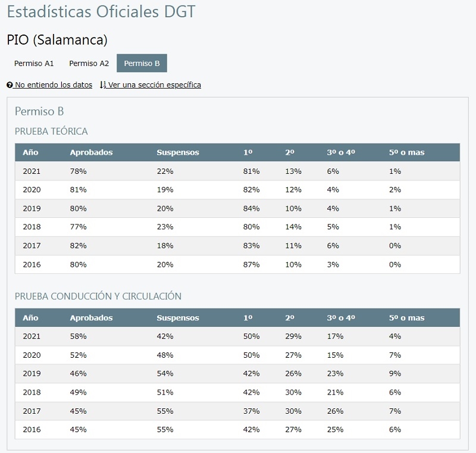Viewport: 476px width, 453px height.
Task: Click the '5º o mas' header in theory table
Action: [x=407, y=152]
